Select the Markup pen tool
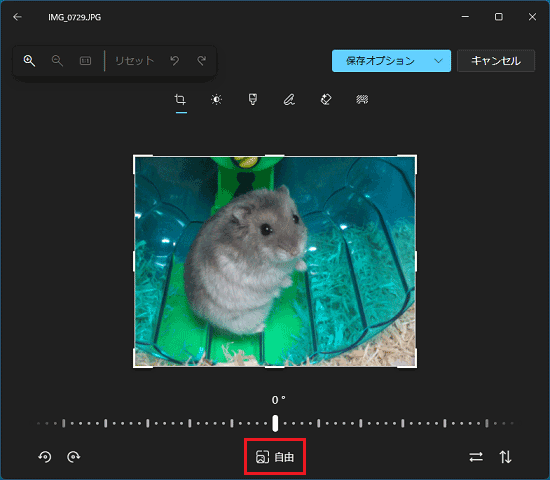Screen dimensions: 550x480 [289, 100]
